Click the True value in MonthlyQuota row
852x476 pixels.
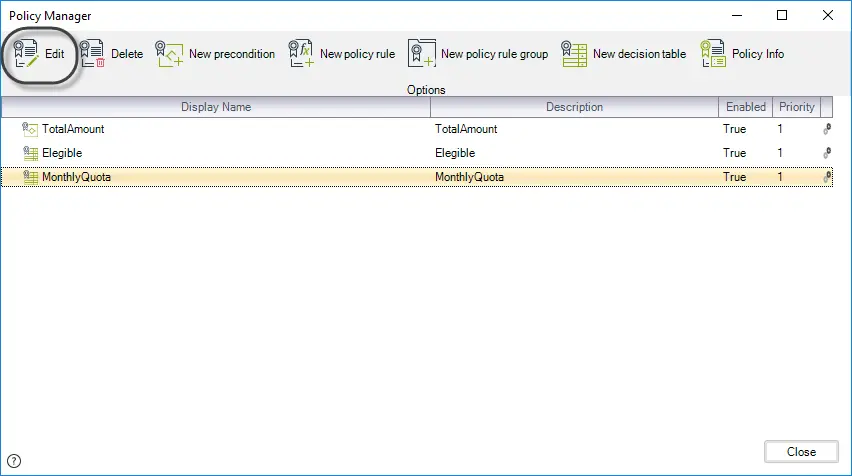pyautogui.click(x=734, y=177)
